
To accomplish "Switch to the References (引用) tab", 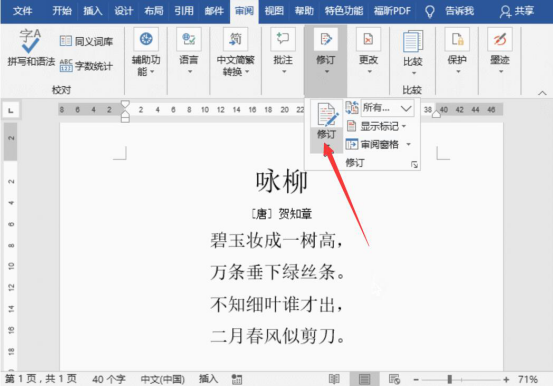I will [x=184, y=11].
